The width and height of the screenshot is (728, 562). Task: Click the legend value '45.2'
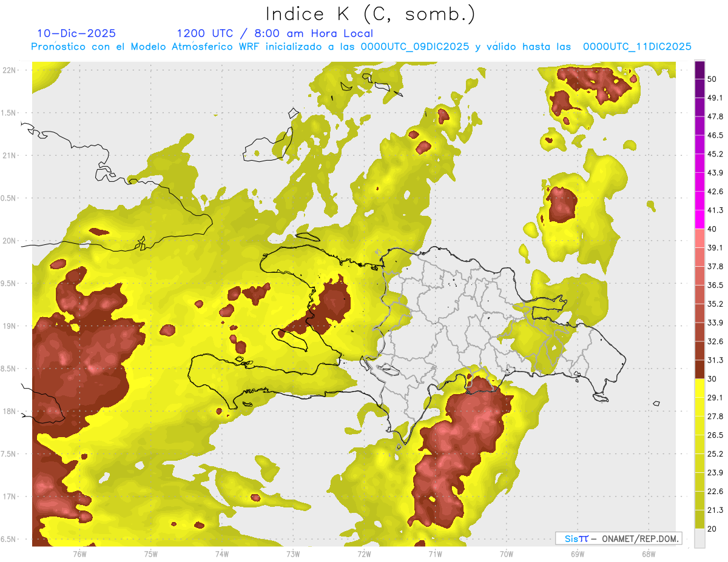click(716, 154)
